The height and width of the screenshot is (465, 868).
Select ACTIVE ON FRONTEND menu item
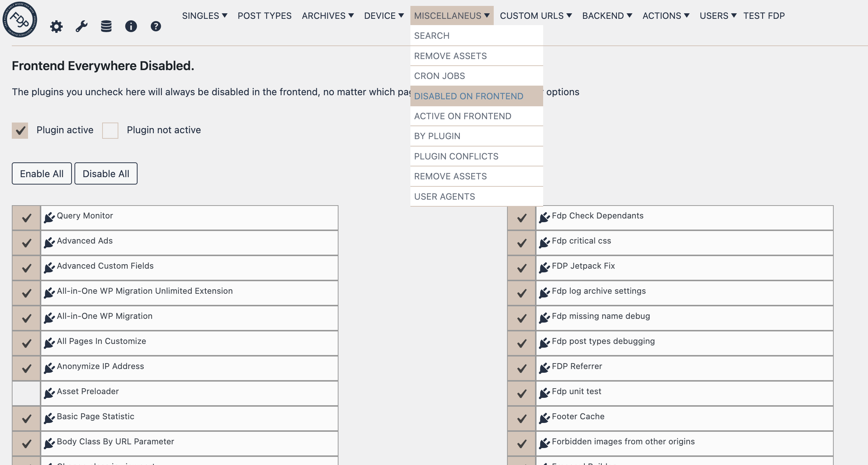tap(462, 116)
